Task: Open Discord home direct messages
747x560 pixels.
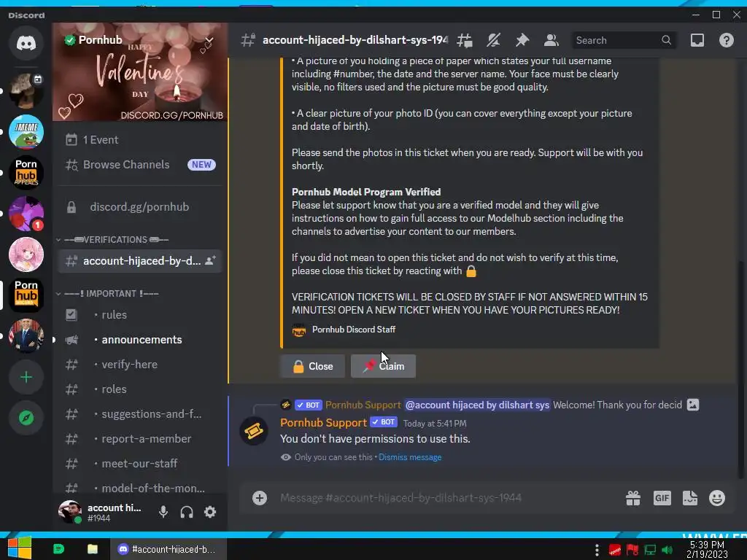Action: 26,43
